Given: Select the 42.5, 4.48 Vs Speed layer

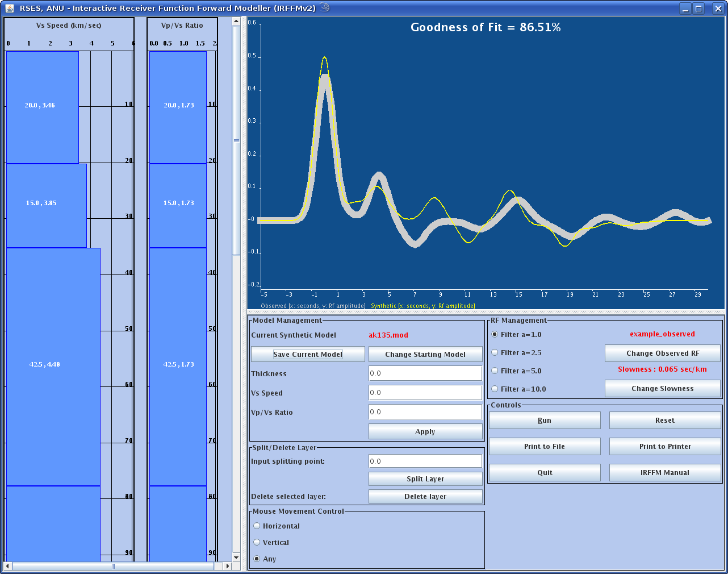Looking at the screenshot, I should tap(53, 367).
